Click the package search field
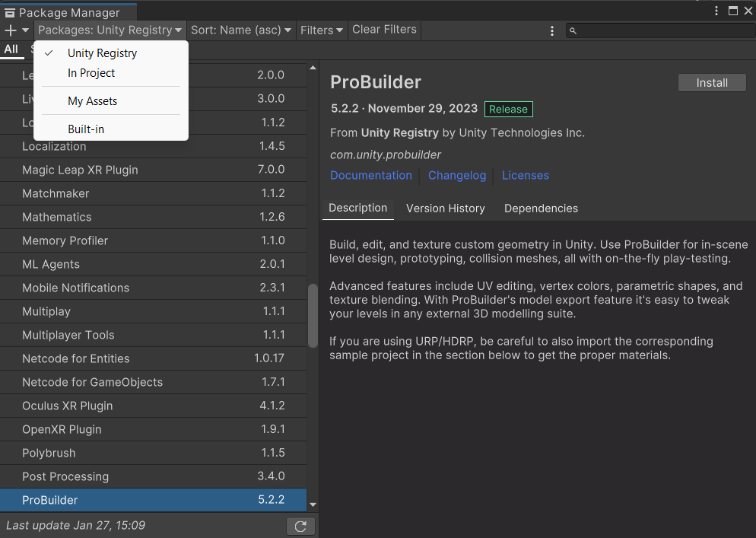The width and height of the screenshot is (756, 538). [660, 31]
